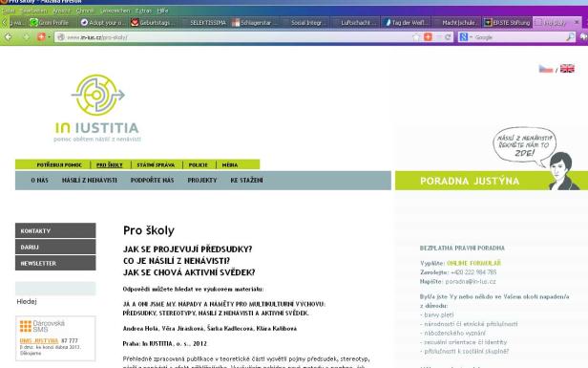Switch site language with the Czech flag
Screen dimensions: 588x368
click(x=546, y=69)
